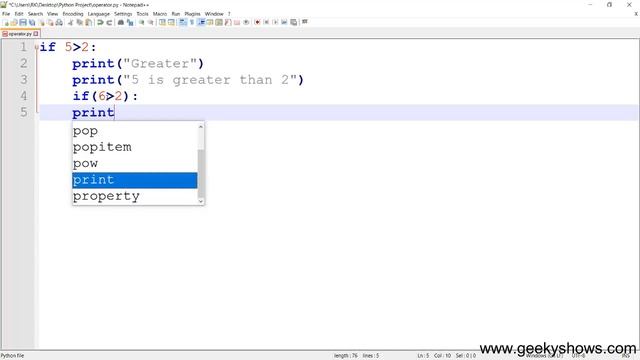Open the Search menu
Screen dimensions: 640x360
click(x=36, y=14)
